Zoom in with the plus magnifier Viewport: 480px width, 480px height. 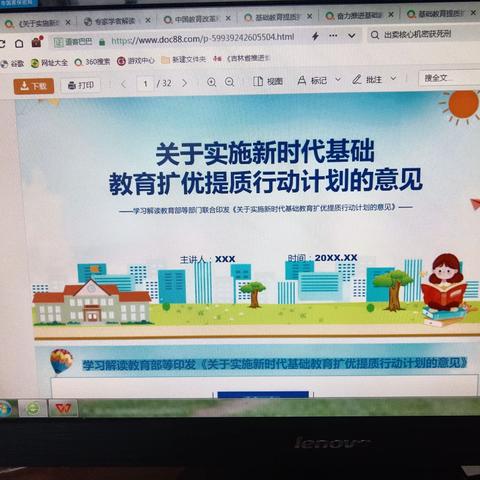coord(211,82)
